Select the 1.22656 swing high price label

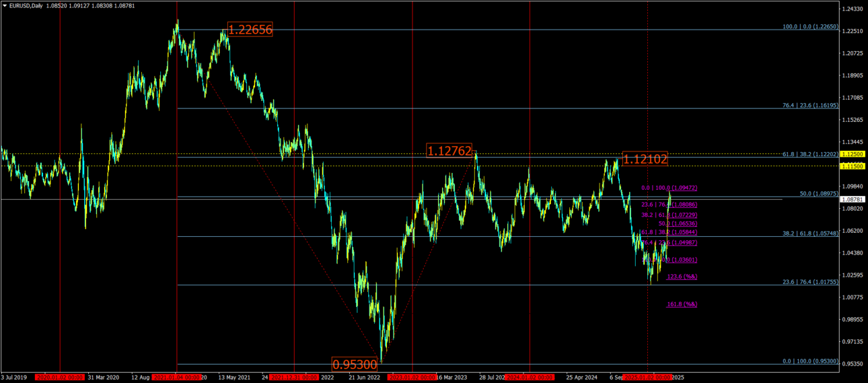tap(250, 30)
